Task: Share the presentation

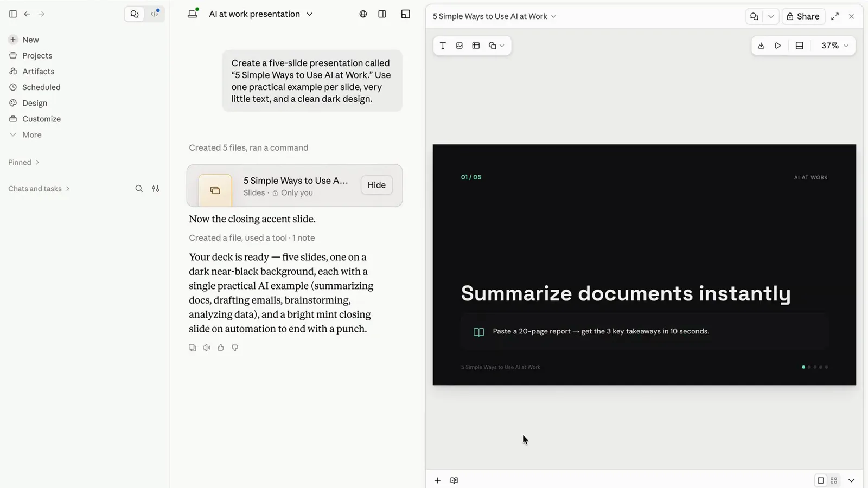Action: pyautogui.click(x=803, y=16)
